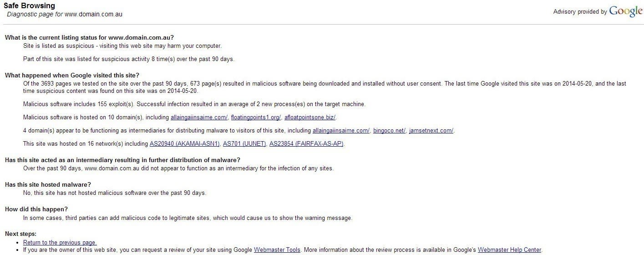This screenshot has width=644, height=255.
Task: Open the bingoco.net link
Action: coord(389,131)
